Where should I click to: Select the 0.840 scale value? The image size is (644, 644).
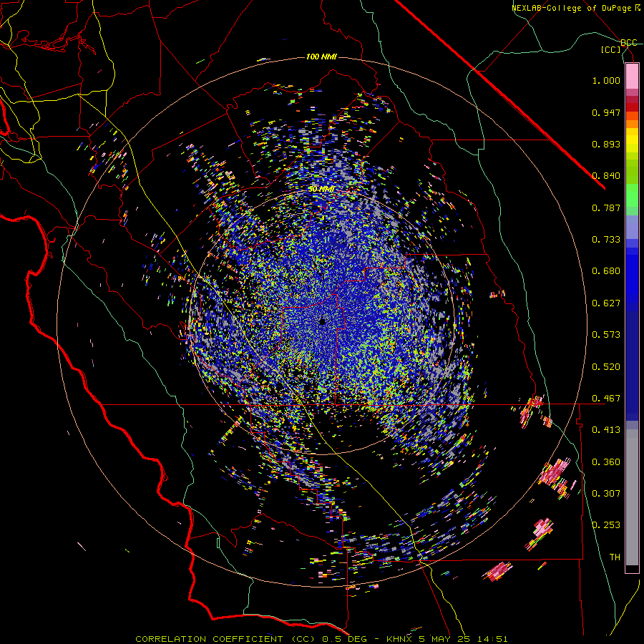tap(606, 176)
